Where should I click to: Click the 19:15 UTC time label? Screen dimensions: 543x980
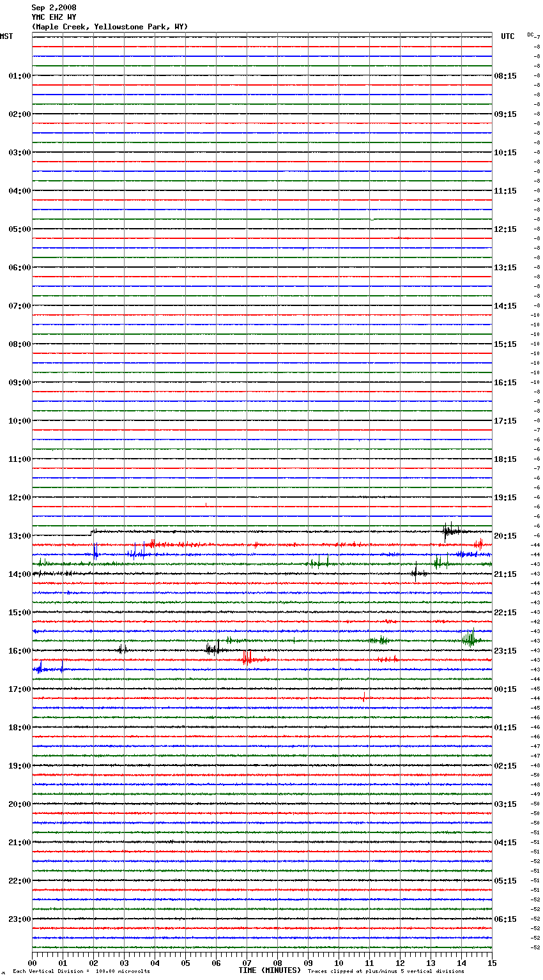505,498
